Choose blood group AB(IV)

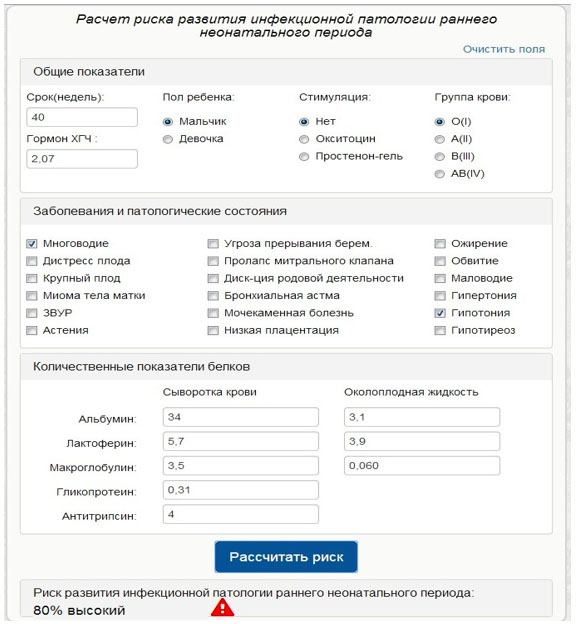click(x=440, y=174)
